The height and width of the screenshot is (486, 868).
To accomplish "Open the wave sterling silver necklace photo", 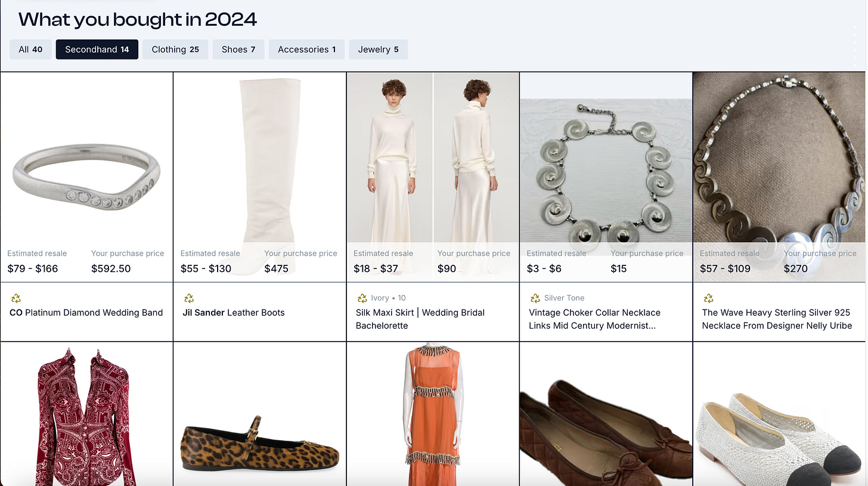I will pos(779,177).
